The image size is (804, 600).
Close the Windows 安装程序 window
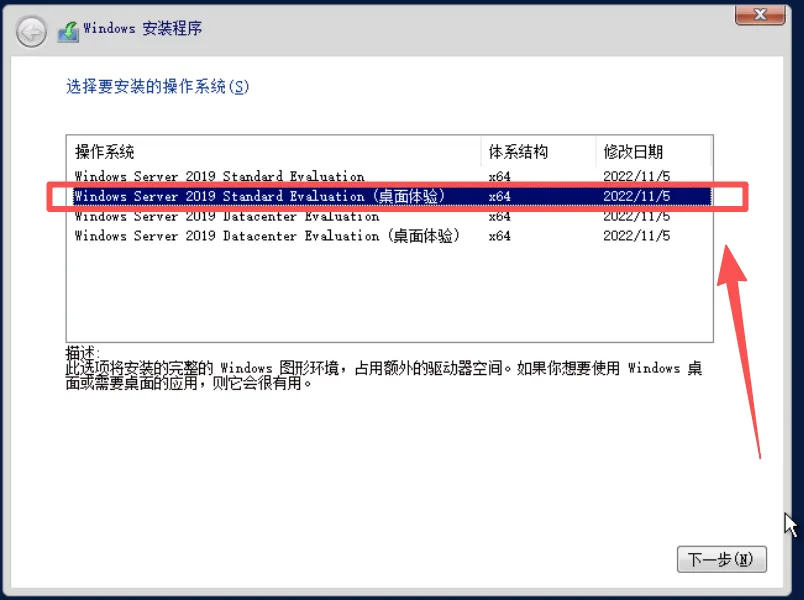(760, 14)
